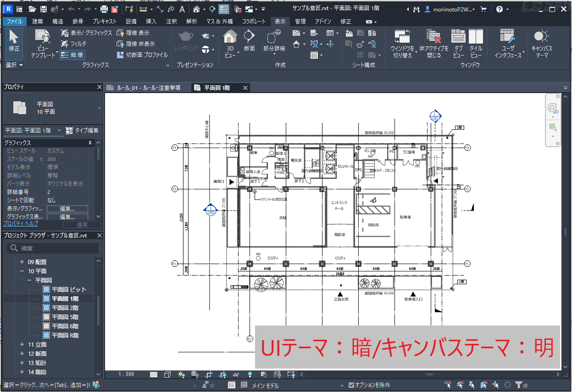This screenshot has width=572, height=392.
Task: Click the Print icon in quick access toolbar
Action: tap(104, 9)
